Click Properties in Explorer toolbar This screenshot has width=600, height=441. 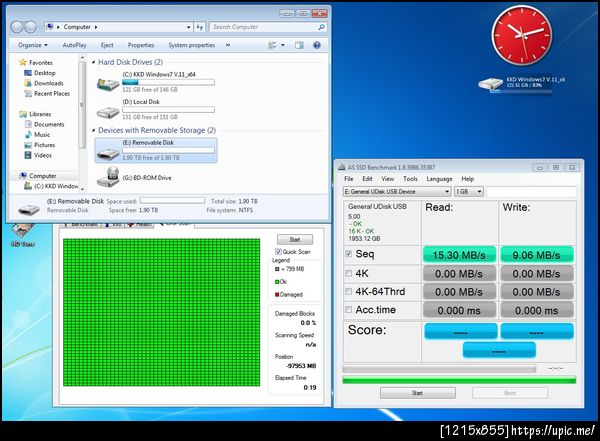tap(141, 45)
